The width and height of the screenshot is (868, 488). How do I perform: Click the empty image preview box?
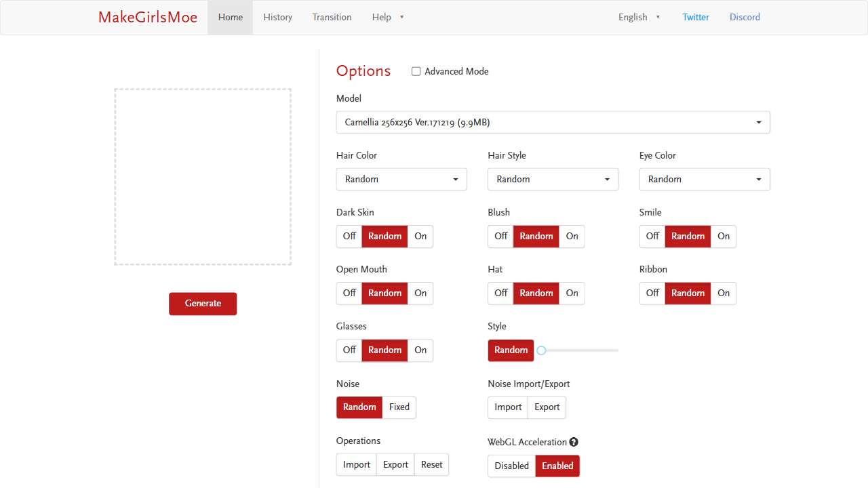(203, 177)
